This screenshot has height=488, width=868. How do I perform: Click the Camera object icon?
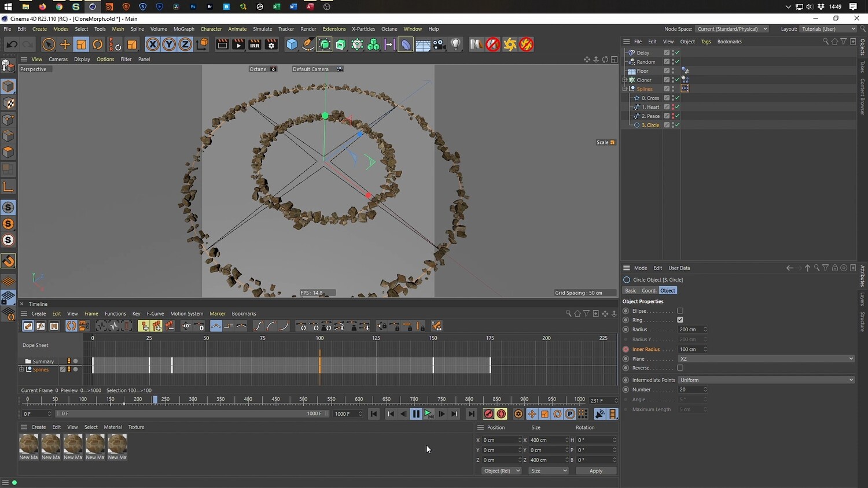(x=439, y=45)
